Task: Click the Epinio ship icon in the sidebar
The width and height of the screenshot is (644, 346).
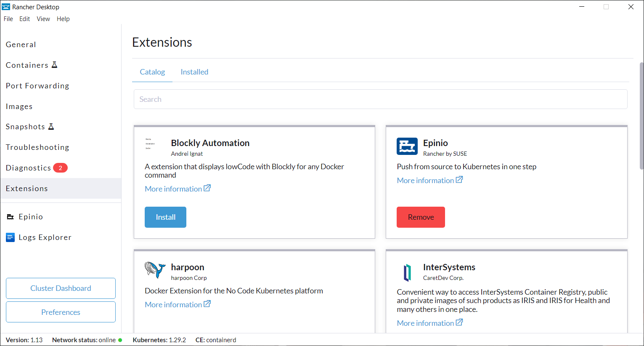Action: click(x=11, y=217)
